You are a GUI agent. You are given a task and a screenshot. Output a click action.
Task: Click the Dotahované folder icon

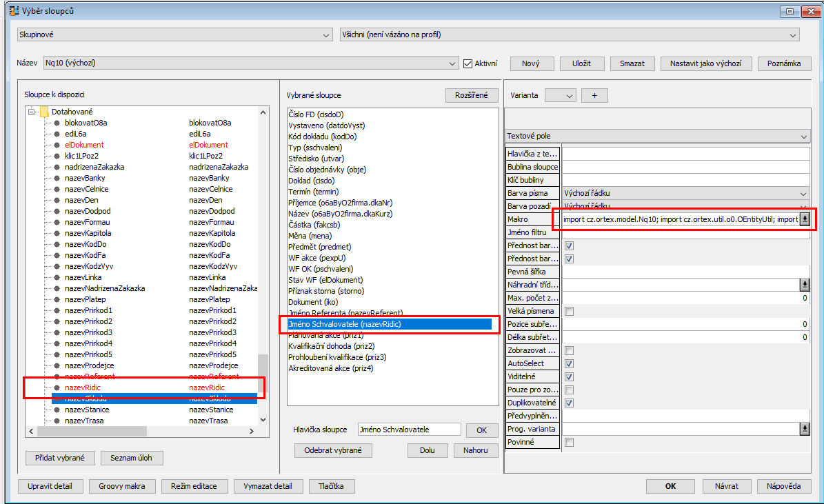point(43,112)
